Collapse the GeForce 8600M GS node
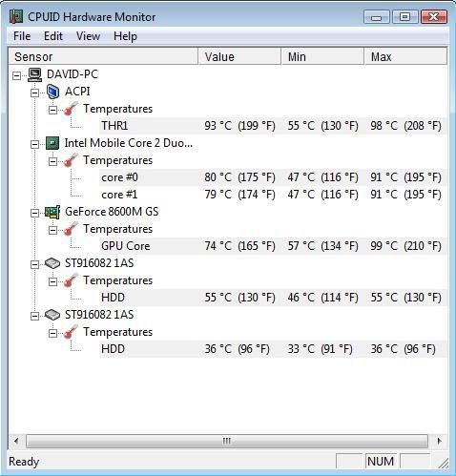Image resolution: width=456 pixels, height=476 pixels. (x=34, y=213)
